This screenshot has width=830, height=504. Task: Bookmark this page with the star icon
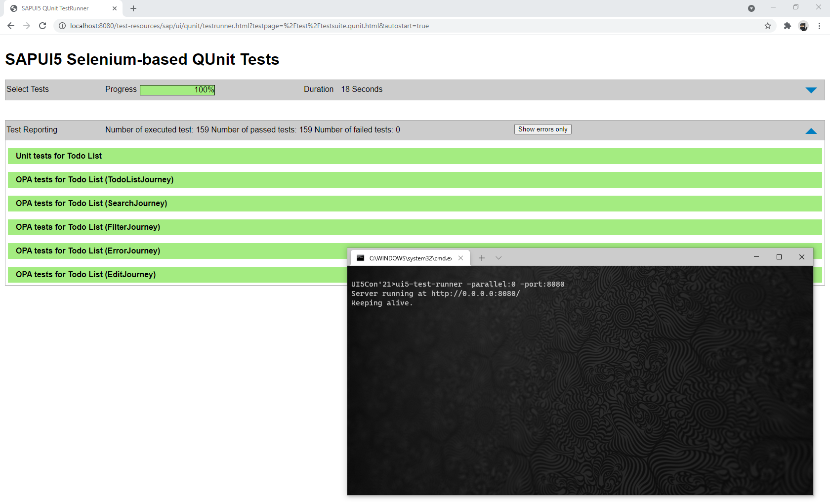point(768,26)
